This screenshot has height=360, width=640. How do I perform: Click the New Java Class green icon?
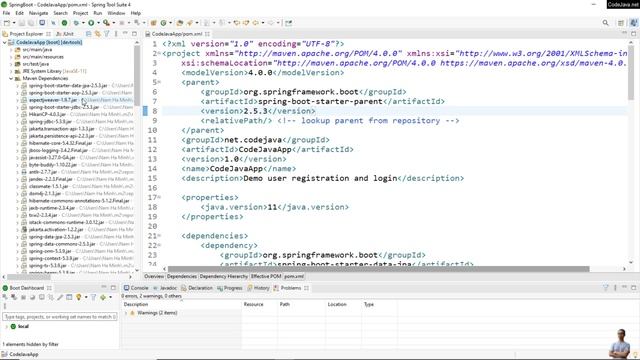pyautogui.click(x=164, y=23)
